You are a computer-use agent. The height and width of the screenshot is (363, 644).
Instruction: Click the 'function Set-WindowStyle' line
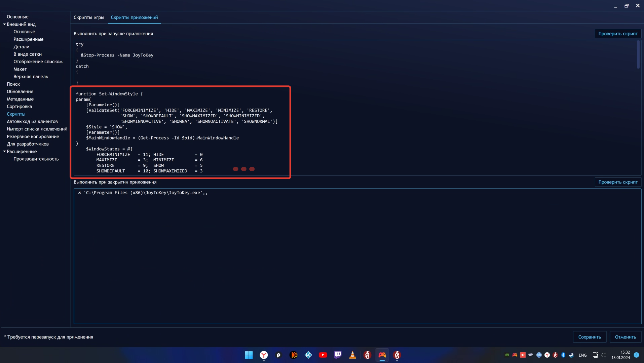pyautogui.click(x=109, y=94)
